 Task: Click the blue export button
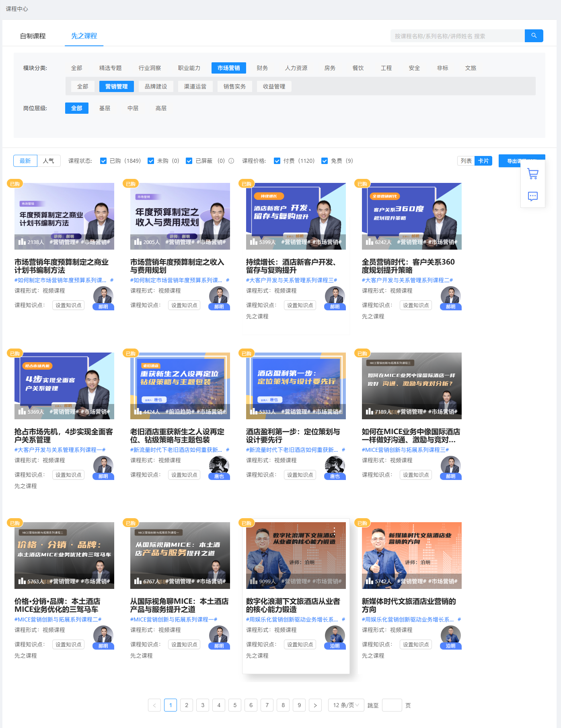[522, 161]
